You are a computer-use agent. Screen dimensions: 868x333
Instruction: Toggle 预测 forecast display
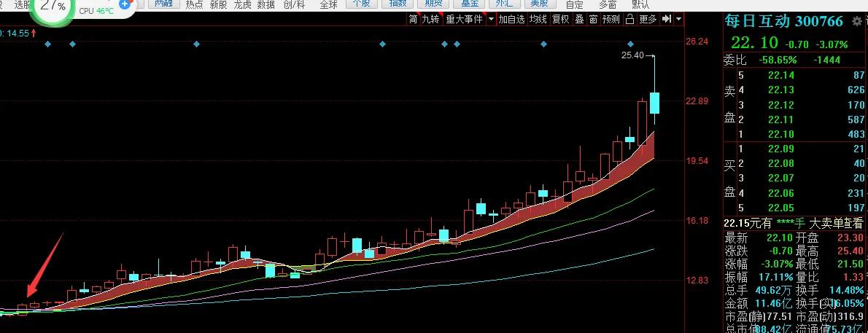tap(611, 20)
